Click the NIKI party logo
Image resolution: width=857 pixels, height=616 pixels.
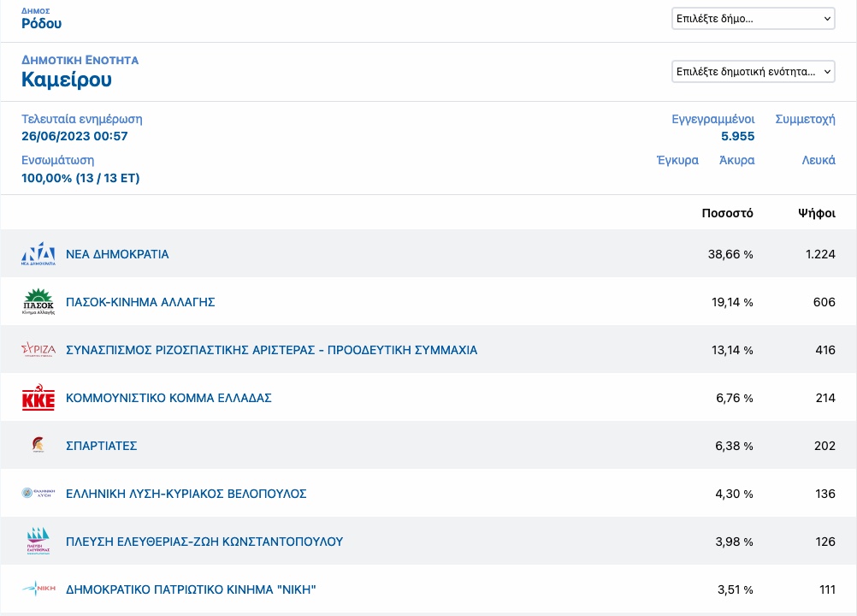point(38,589)
